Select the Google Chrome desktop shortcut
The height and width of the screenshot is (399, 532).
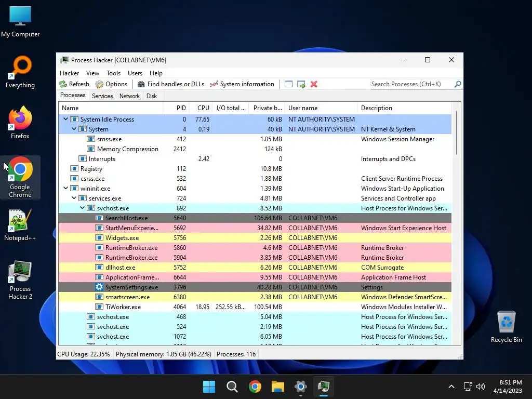(x=20, y=178)
